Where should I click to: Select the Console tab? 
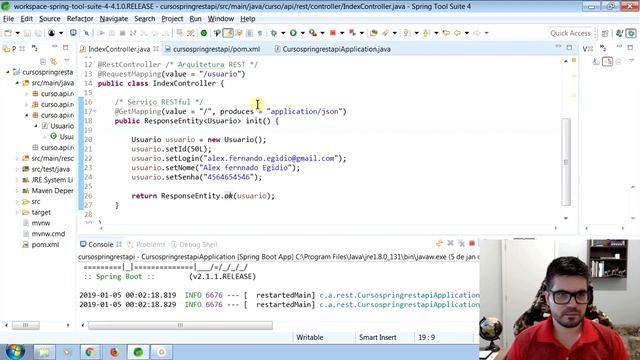[x=100, y=244]
